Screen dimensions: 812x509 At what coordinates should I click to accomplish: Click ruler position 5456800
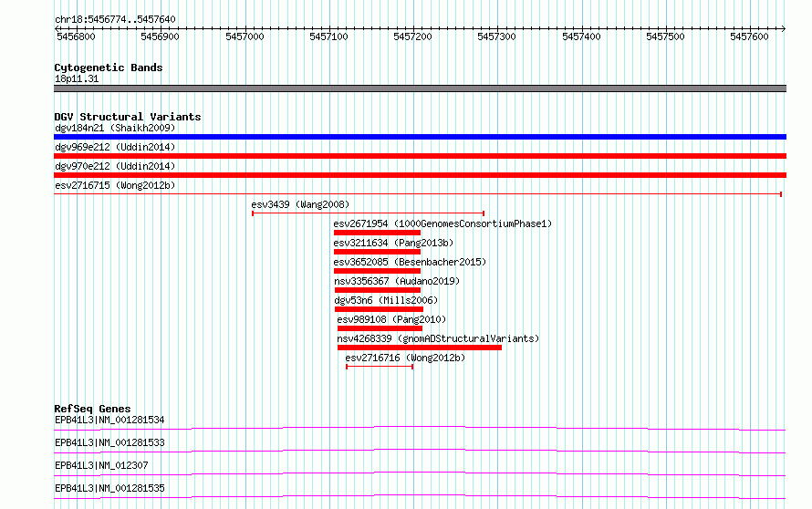[76, 36]
